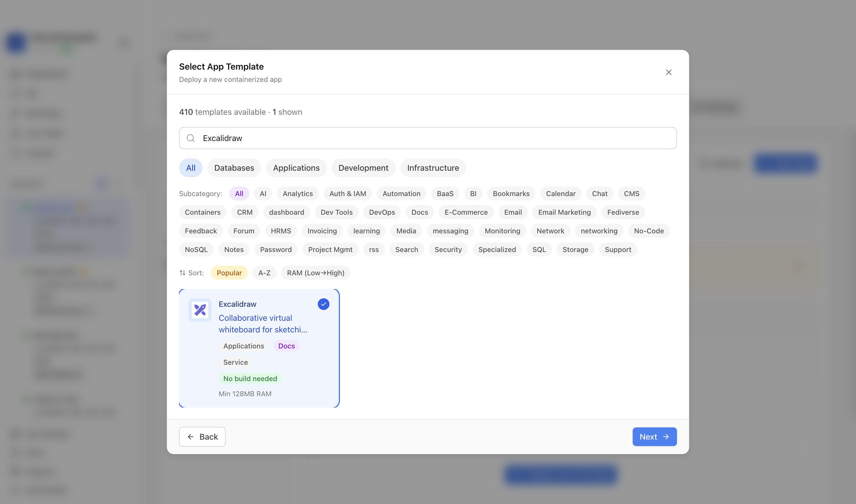
Task: Filter by Password subcategory
Action: point(276,250)
